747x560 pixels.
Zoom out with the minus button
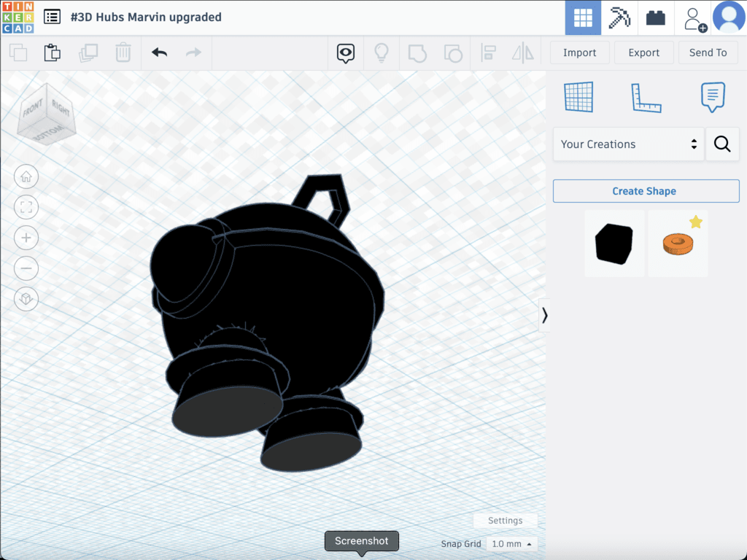coord(26,268)
